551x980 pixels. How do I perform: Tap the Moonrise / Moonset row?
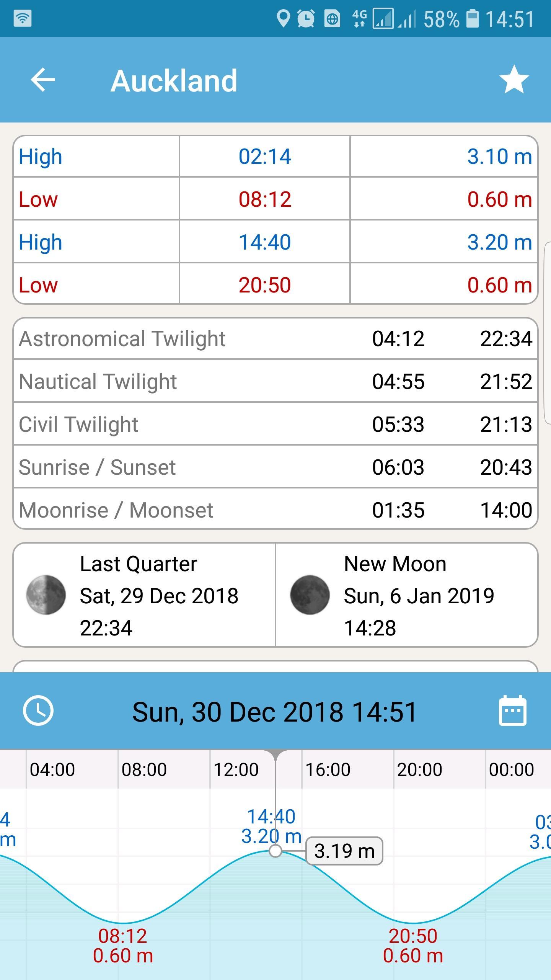(x=275, y=510)
